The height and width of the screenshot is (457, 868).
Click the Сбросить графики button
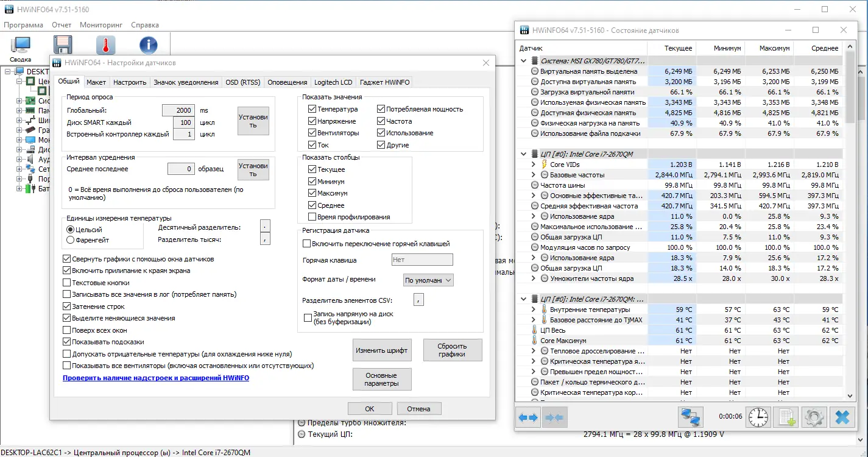tap(453, 350)
